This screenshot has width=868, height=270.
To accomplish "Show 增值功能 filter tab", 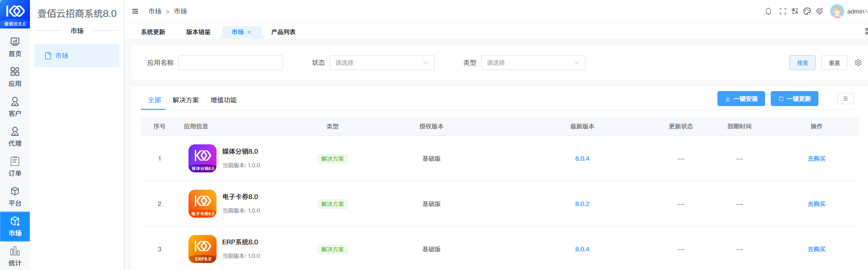I will (x=224, y=100).
